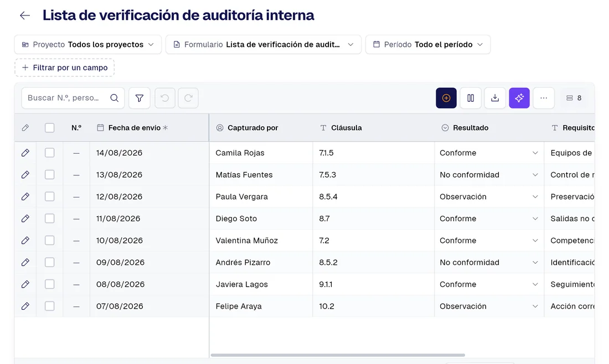Edit the row for Felipe Araya
Viewport: 609px width, 364px height.
[25, 306]
